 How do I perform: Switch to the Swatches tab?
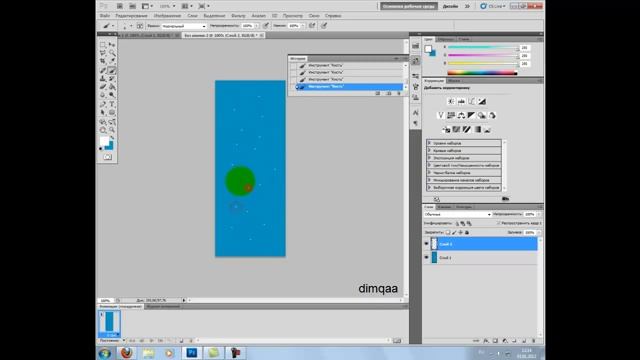[x=446, y=39]
